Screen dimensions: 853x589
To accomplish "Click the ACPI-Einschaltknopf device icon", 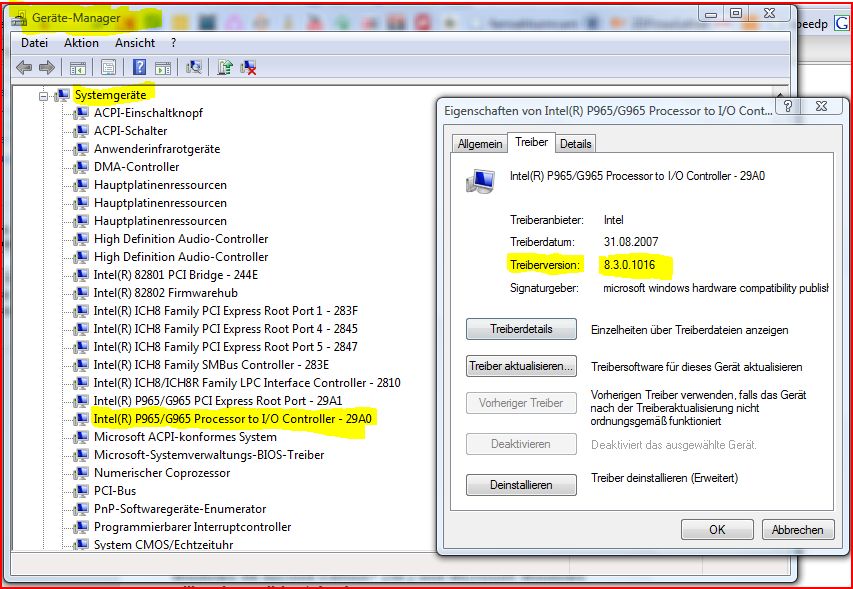I will (81, 113).
